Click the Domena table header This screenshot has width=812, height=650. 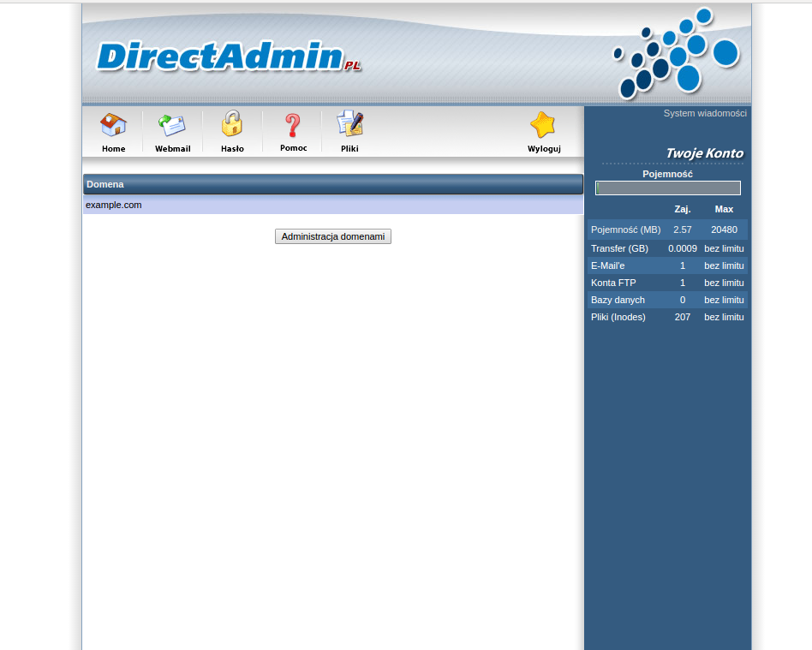(332, 184)
